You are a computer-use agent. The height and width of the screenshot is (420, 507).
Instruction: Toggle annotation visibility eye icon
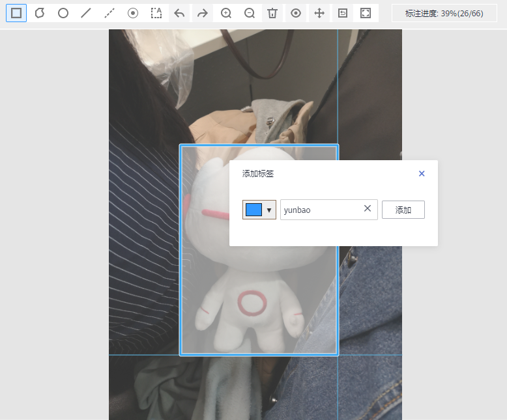pyautogui.click(x=296, y=13)
